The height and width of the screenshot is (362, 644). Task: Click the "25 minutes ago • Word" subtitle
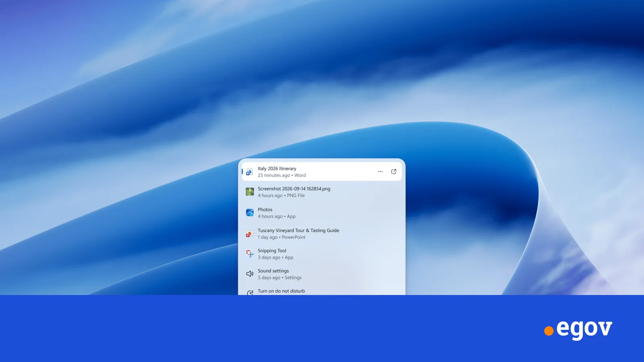click(282, 175)
